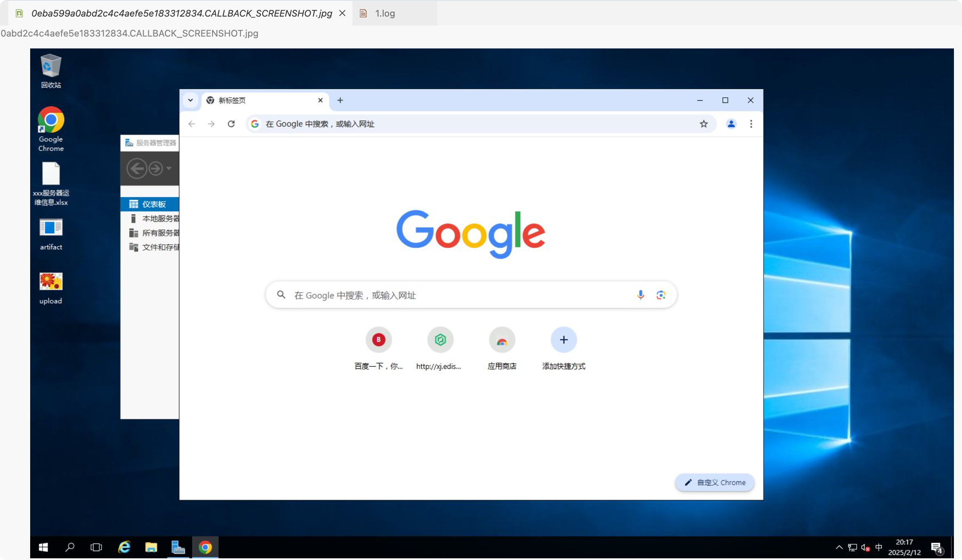Screen dimensions: 962x560
Task: Open the network status tray icon
Action: 852,547
